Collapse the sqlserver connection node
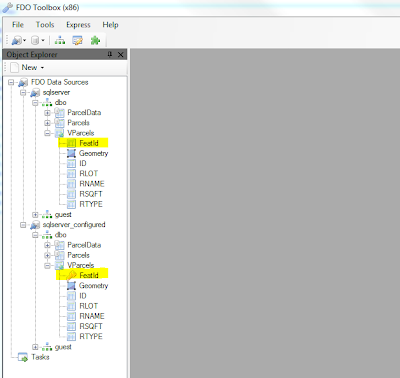 pyautogui.click(x=23, y=92)
